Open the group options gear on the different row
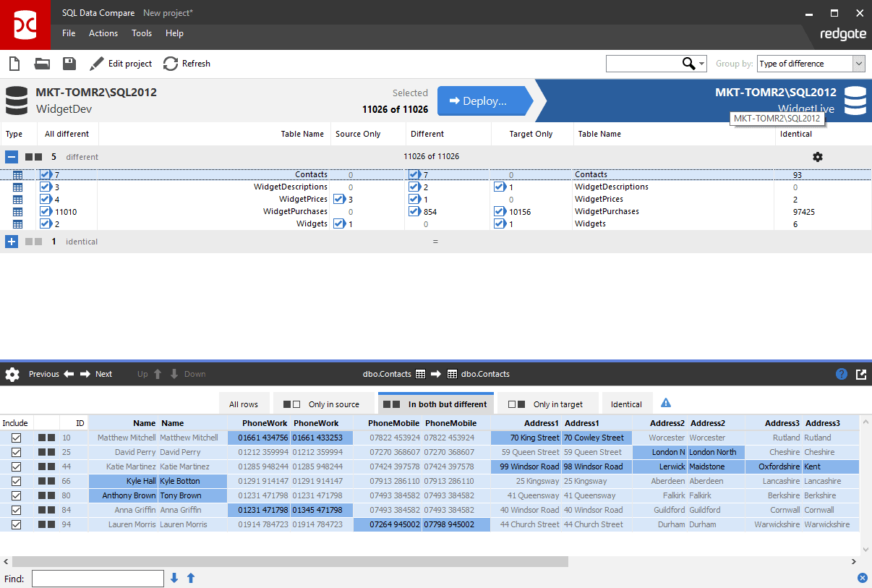The height and width of the screenshot is (588, 872). point(818,156)
